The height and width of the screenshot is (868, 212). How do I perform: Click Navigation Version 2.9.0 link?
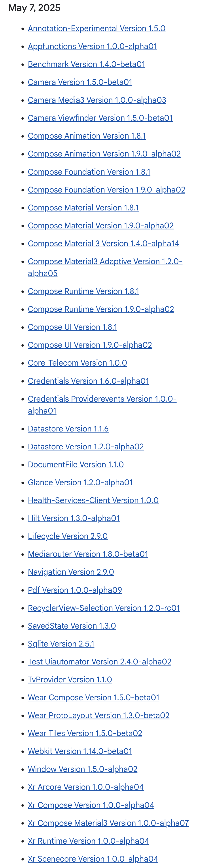[71, 572]
